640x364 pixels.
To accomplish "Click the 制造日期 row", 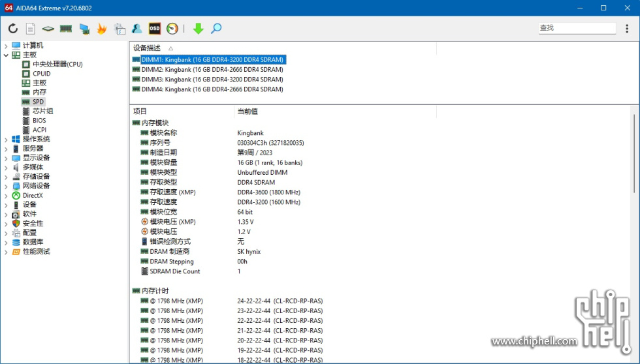I will click(x=206, y=153).
